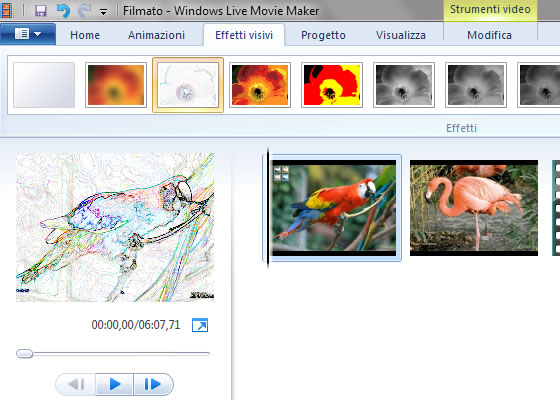Play the video preview
Viewport: 560px width, 400px height.
click(x=115, y=384)
